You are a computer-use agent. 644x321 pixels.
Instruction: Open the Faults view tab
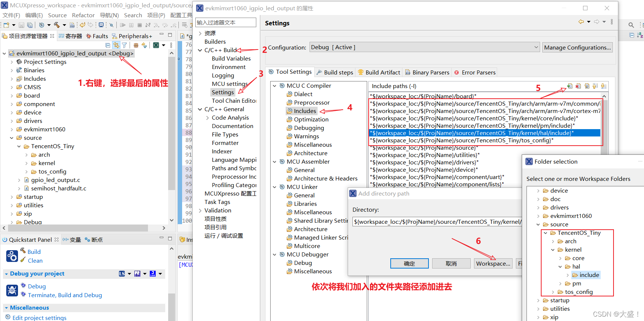97,36
